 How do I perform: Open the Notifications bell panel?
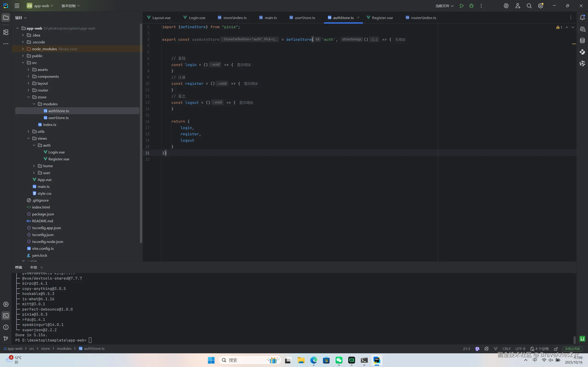coord(582,17)
